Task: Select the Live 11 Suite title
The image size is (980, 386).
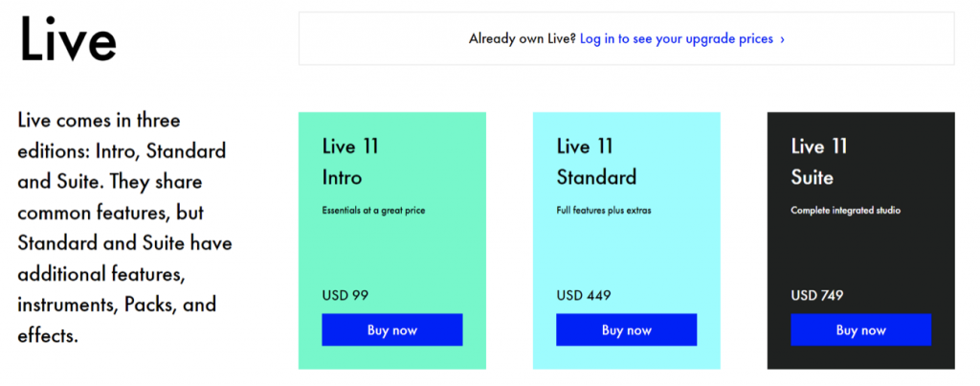Action: coord(818,162)
